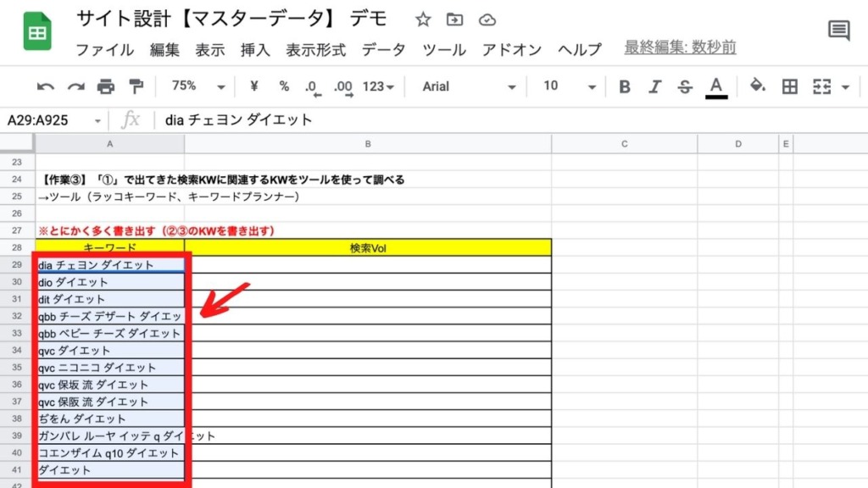Select the red ※とにかく多く書き出す note

[x=157, y=230]
